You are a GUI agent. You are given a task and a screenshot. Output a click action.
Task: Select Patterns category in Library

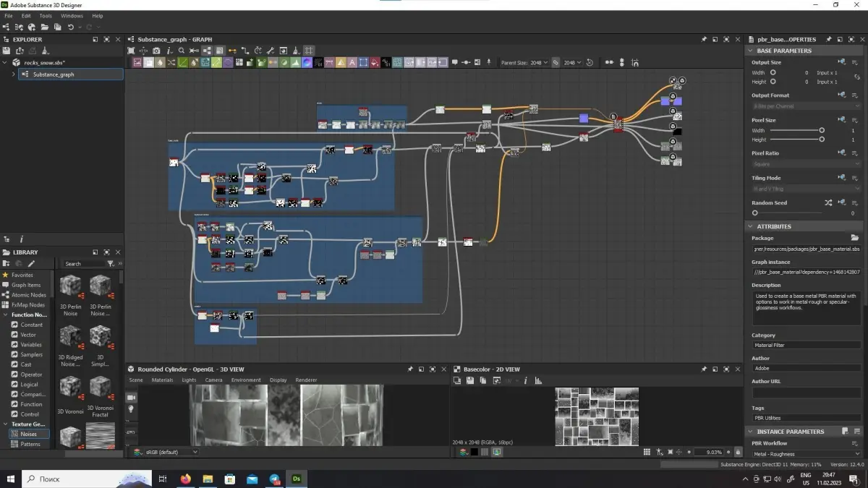pyautogui.click(x=30, y=444)
